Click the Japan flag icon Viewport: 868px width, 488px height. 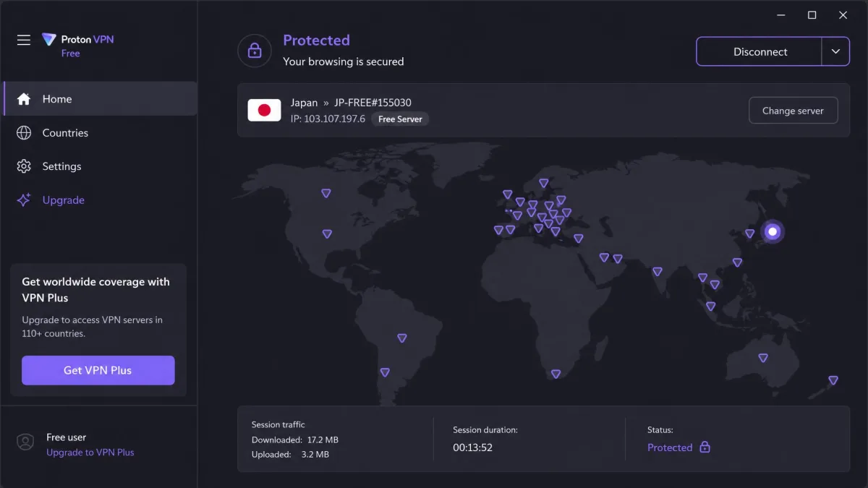[x=264, y=111]
